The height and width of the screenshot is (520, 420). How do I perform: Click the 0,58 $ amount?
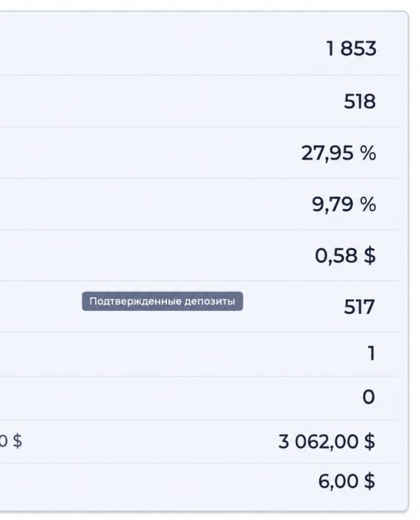point(345,255)
